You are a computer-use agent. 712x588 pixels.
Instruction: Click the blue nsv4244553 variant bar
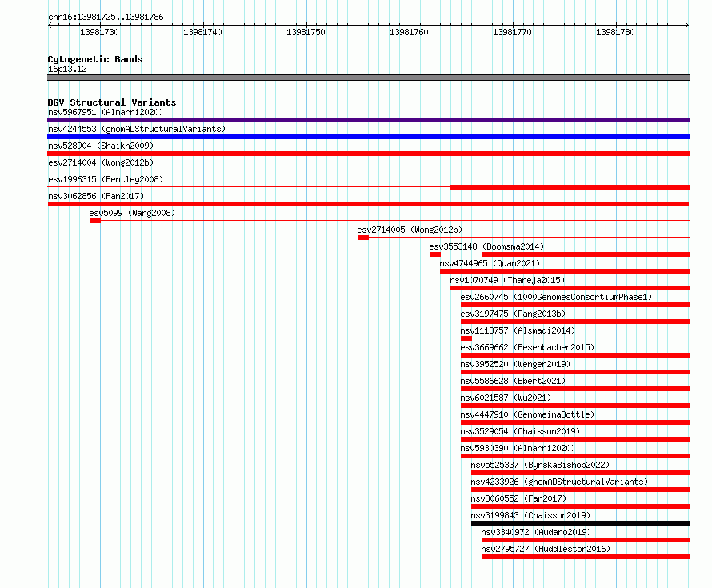pos(368,137)
